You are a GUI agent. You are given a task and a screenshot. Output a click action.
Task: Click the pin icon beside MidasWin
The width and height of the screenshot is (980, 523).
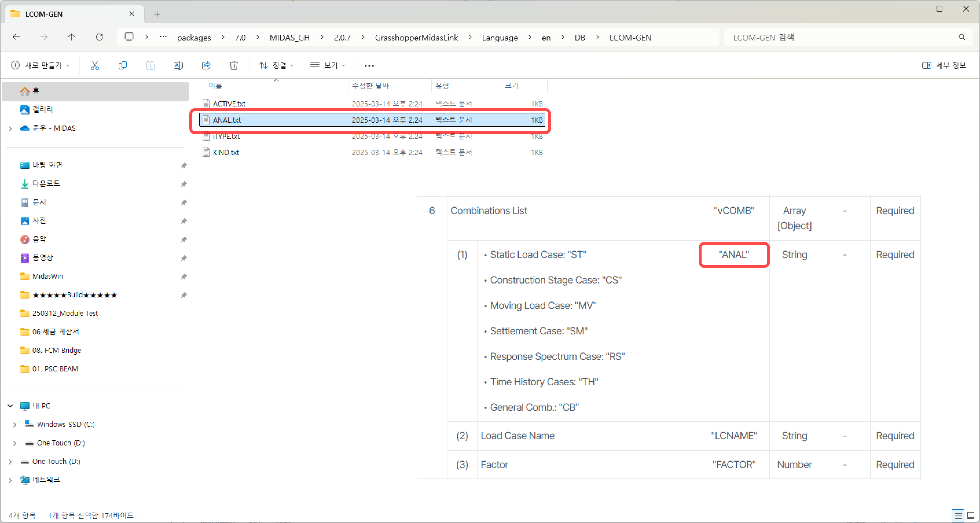click(x=184, y=276)
